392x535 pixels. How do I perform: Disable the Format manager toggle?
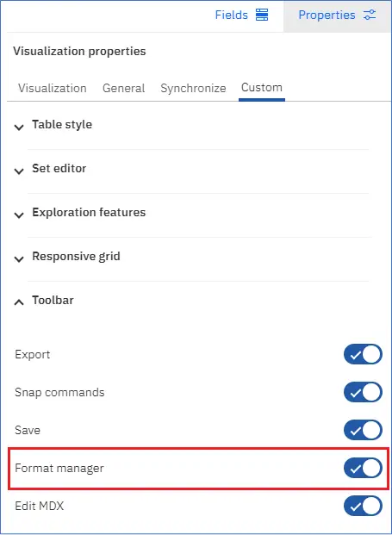click(363, 468)
